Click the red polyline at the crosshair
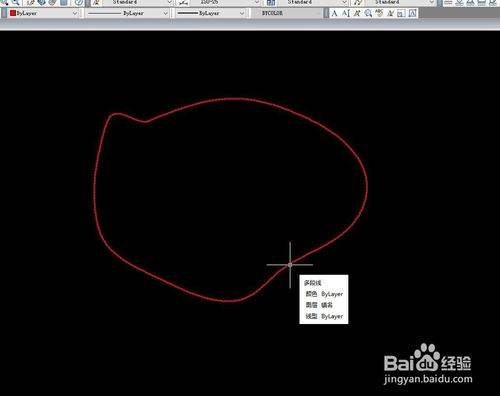Viewport: 500px width, 396px height. tap(290, 265)
